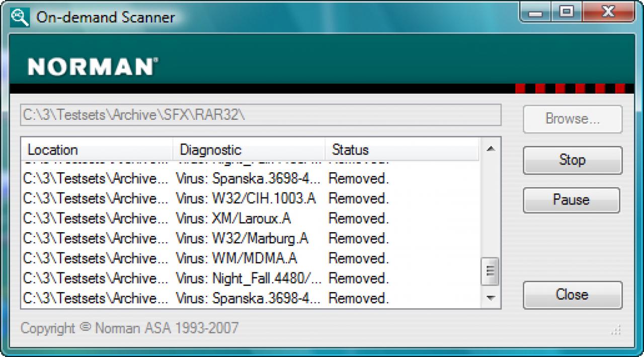Sort results by Diagnostic column header

(249, 150)
